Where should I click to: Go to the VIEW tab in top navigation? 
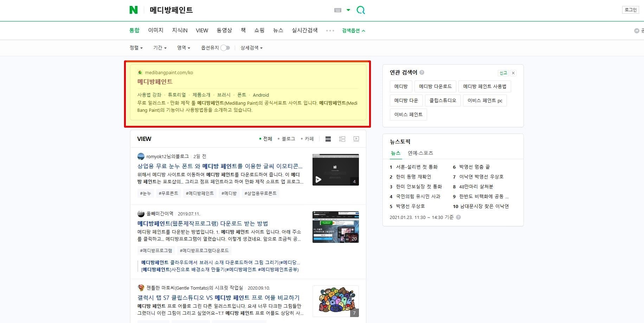coord(202,30)
